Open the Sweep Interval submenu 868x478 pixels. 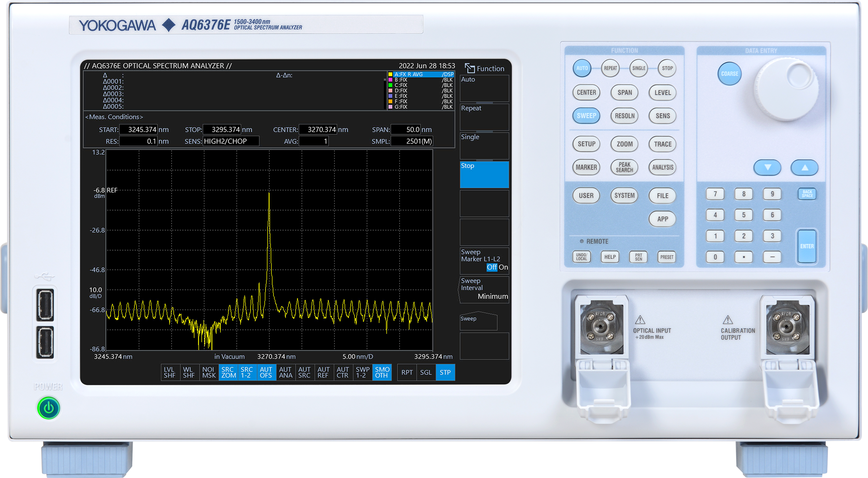coord(484,289)
